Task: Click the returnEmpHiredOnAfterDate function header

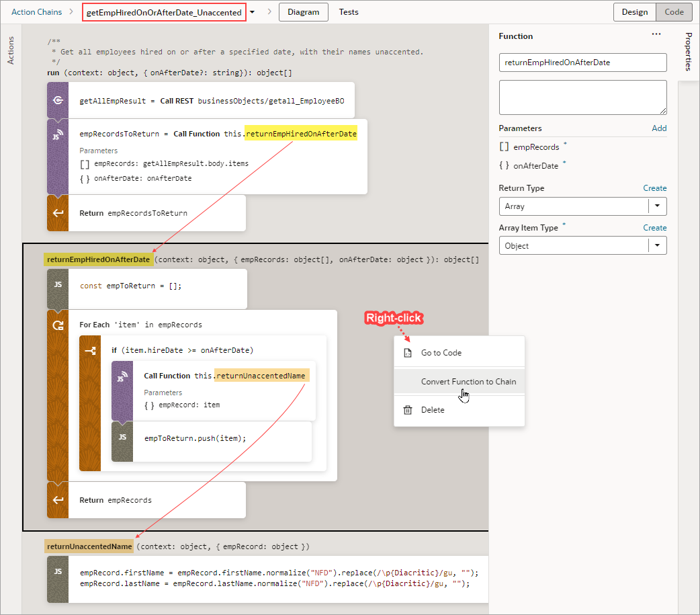Action: pos(99,259)
